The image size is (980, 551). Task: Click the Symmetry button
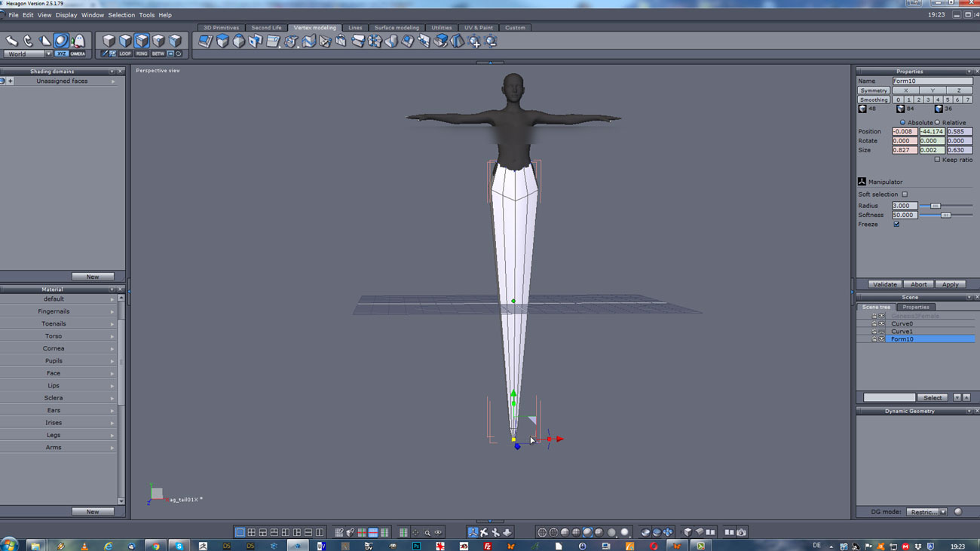click(x=874, y=90)
